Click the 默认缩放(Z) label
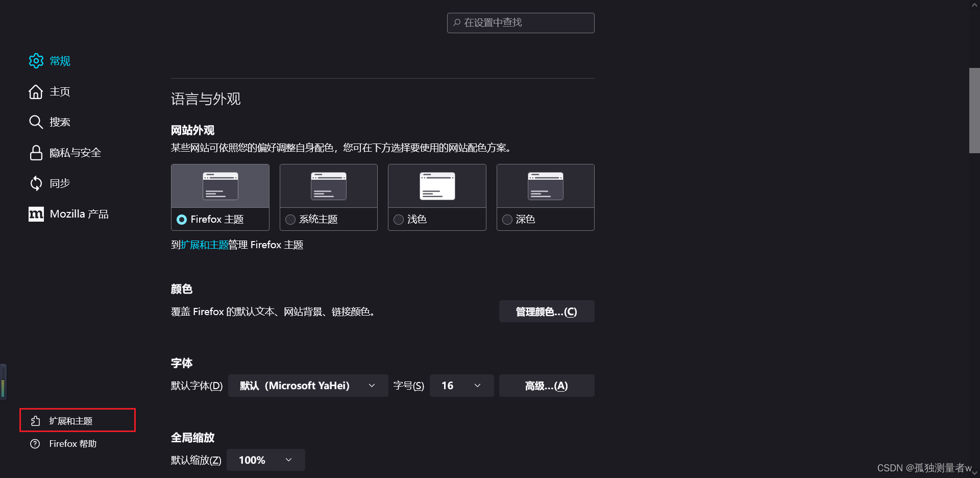 tap(196, 460)
